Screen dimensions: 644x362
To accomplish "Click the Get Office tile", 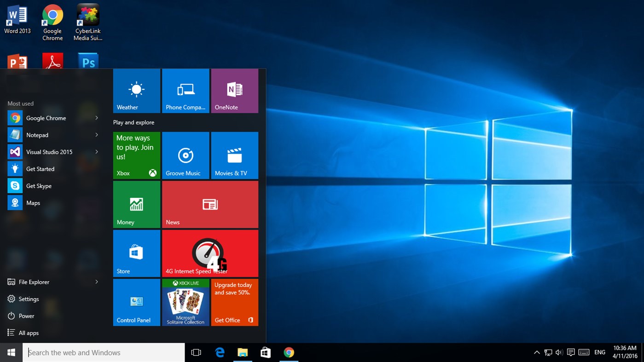I will coord(235,302).
